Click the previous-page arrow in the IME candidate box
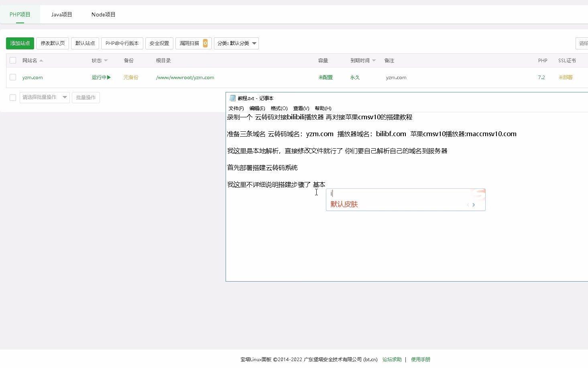The height and width of the screenshot is (368, 588). [x=468, y=205]
